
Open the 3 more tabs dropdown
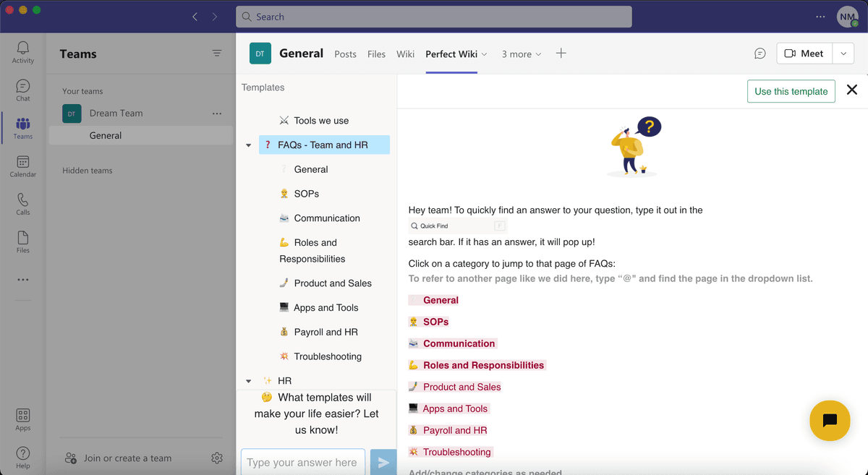[521, 54]
